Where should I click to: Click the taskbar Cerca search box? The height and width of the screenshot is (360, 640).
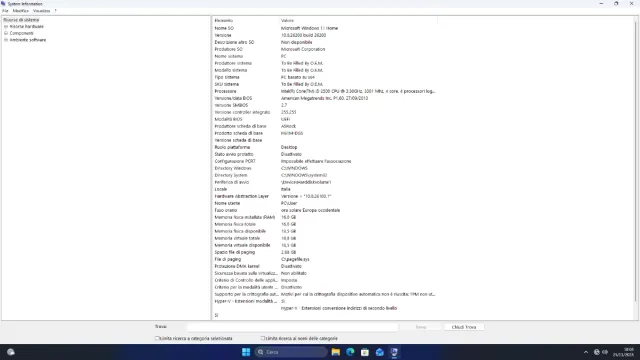pos(291,352)
